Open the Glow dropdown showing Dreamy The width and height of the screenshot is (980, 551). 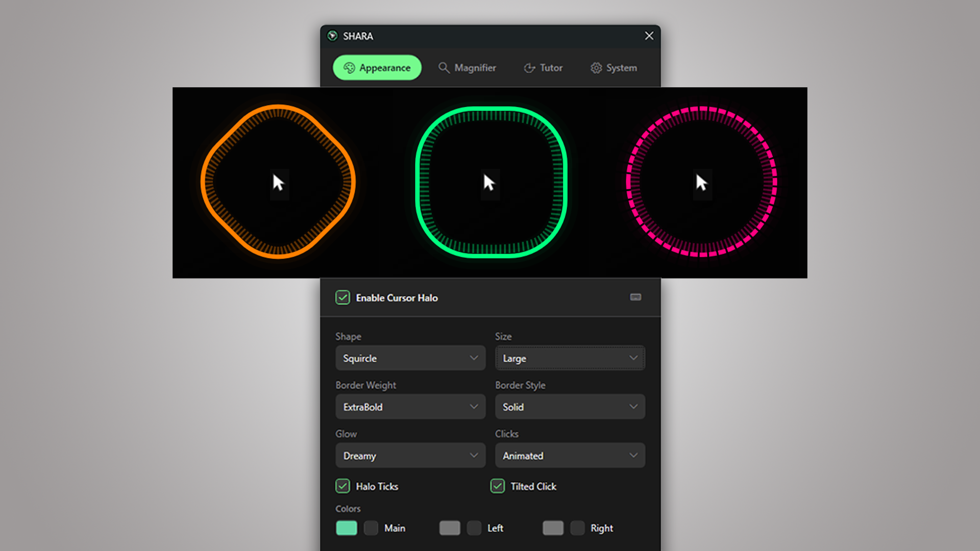(x=410, y=455)
